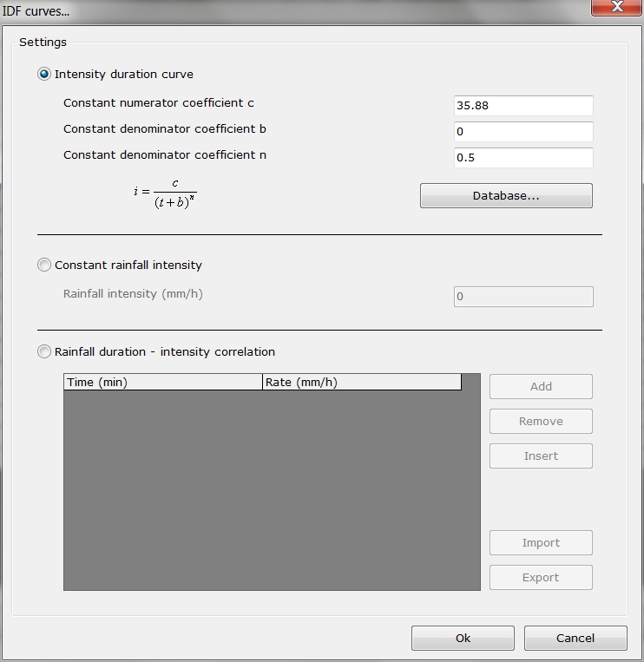
Task: Click the Time (min) column header
Action: 162,383
